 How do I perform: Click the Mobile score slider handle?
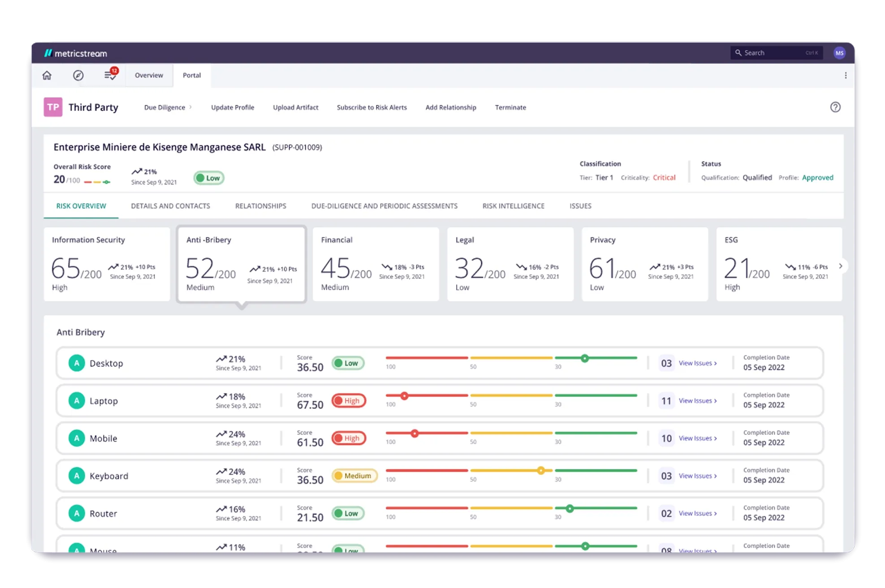(x=414, y=433)
